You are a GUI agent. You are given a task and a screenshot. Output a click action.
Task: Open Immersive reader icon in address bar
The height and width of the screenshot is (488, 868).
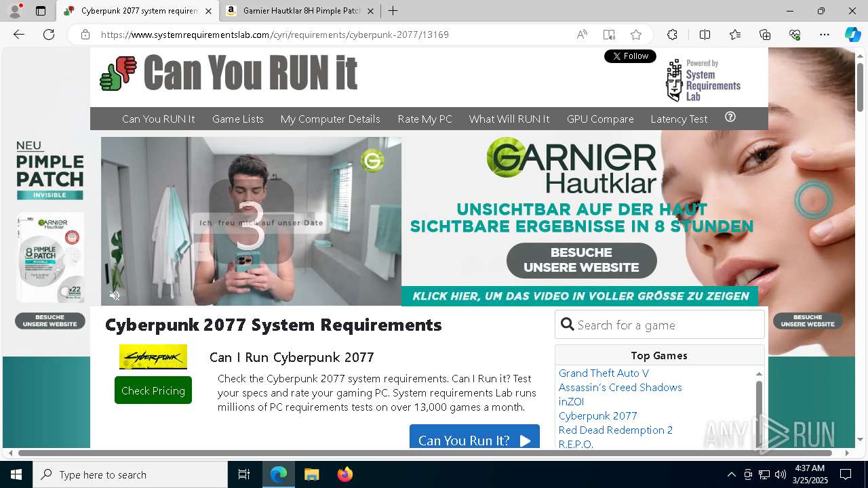point(609,35)
